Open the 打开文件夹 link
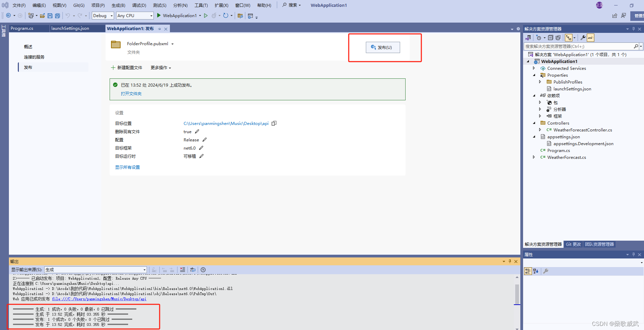644x330 pixels. pos(131,93)
